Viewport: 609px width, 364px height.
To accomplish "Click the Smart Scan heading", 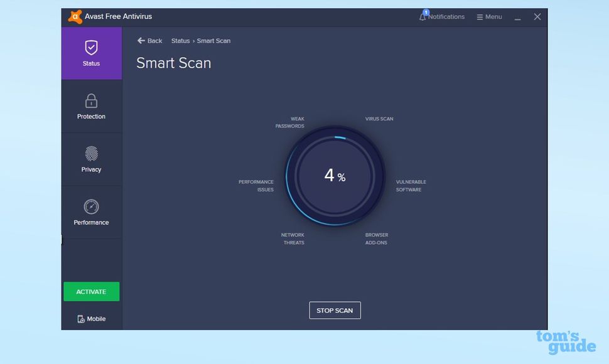I will pos(174,63).
